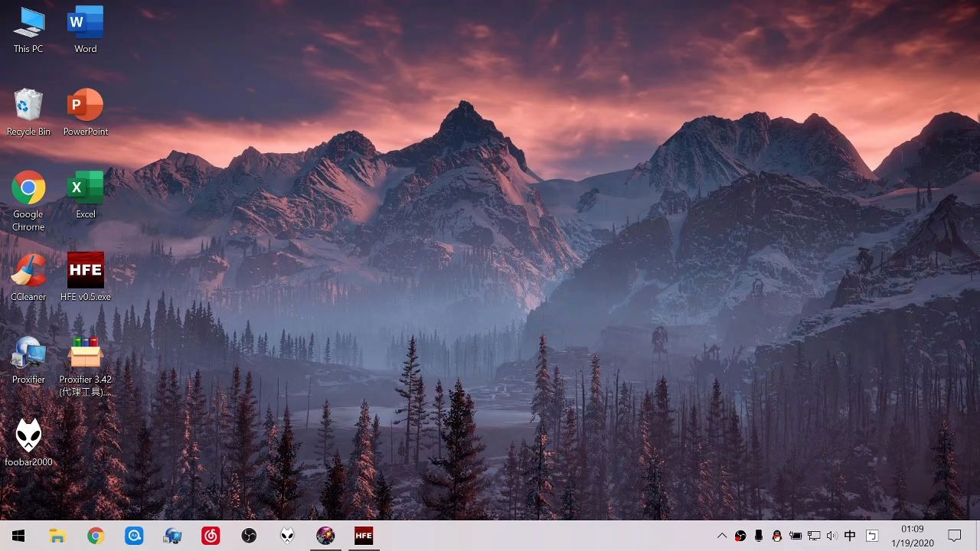Select the Recycle Bin desktop icon

click(28, 113)
